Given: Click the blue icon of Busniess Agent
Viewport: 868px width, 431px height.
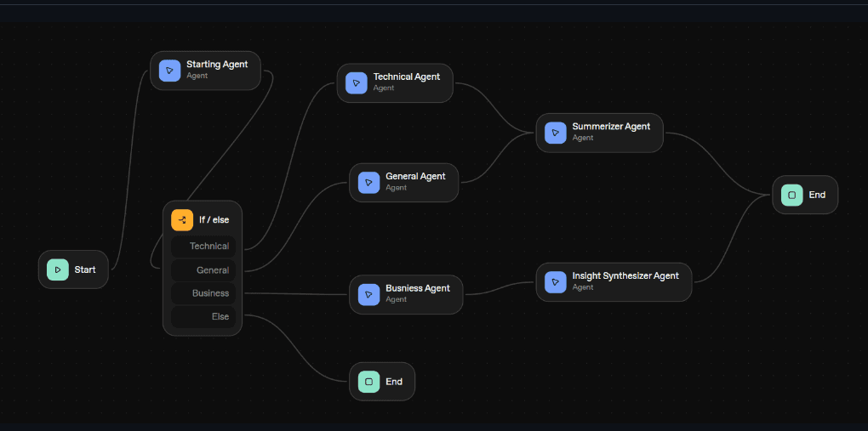Looking at the screenshot, I should click(x=368, y=294).
